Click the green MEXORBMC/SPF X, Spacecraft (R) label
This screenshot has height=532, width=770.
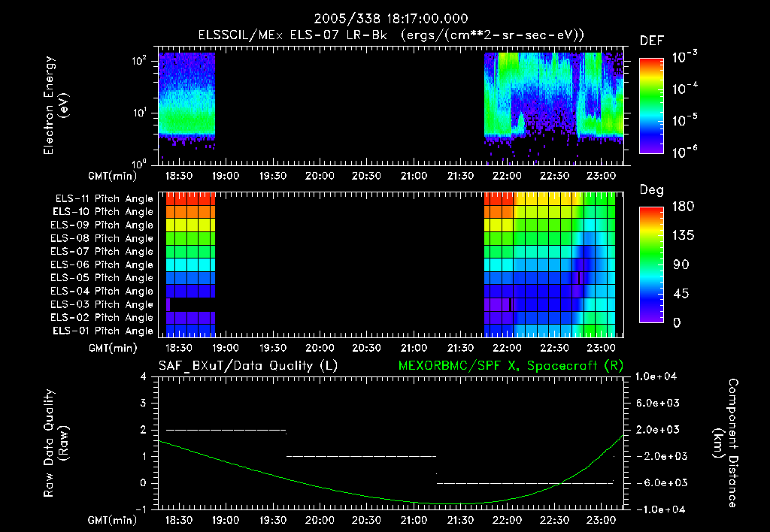tap(511, 366)
